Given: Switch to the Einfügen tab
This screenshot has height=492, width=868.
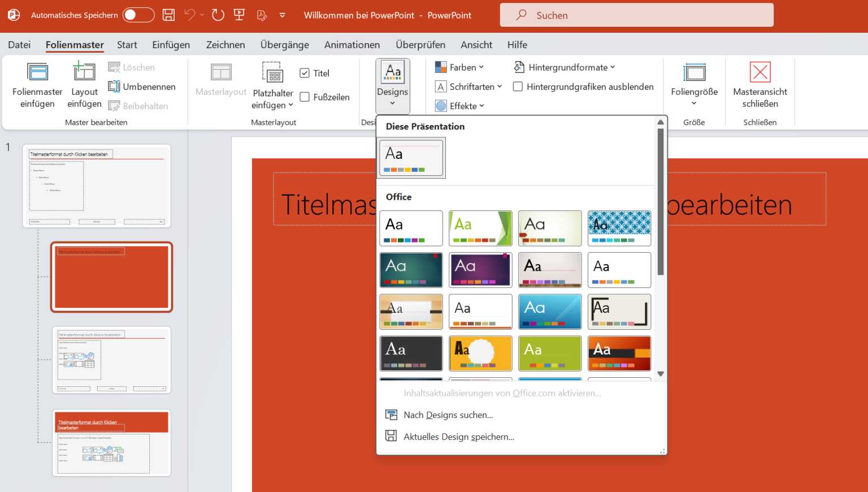Looking at the screenshot, I should [x=171, y=45].
